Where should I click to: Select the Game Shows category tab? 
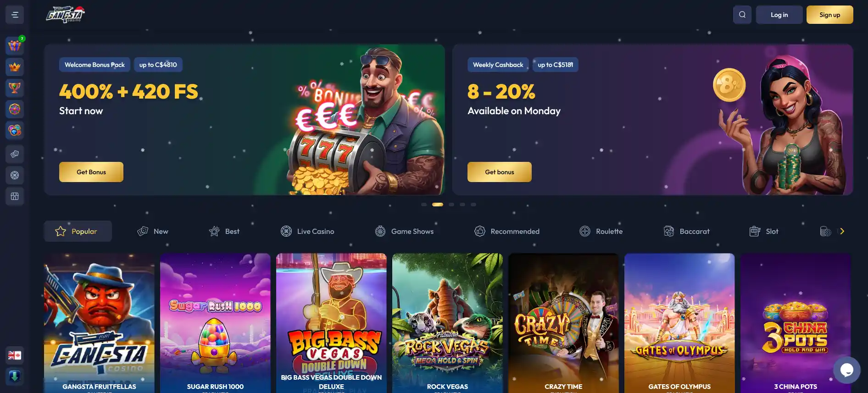point(404,231)
